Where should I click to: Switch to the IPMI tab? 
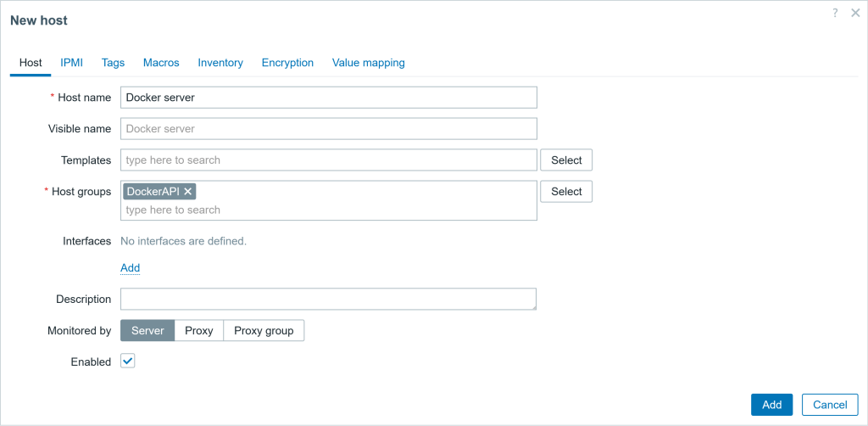tap(72, 63)
